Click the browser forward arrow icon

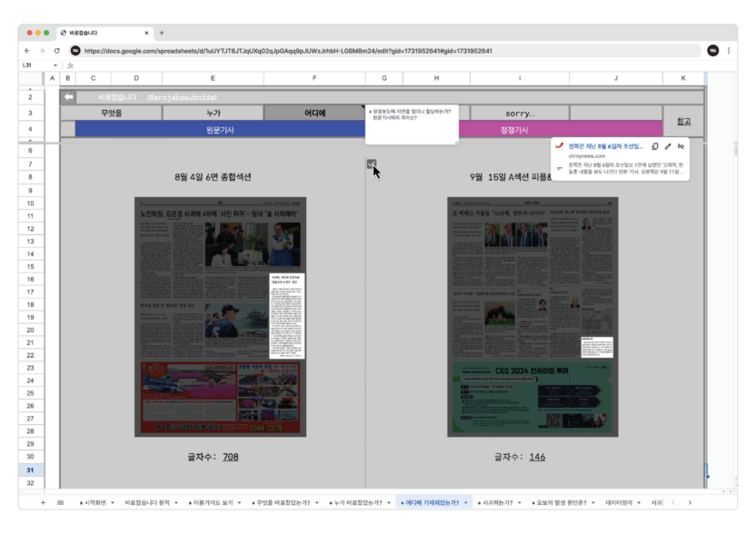(x=42, y=51)
